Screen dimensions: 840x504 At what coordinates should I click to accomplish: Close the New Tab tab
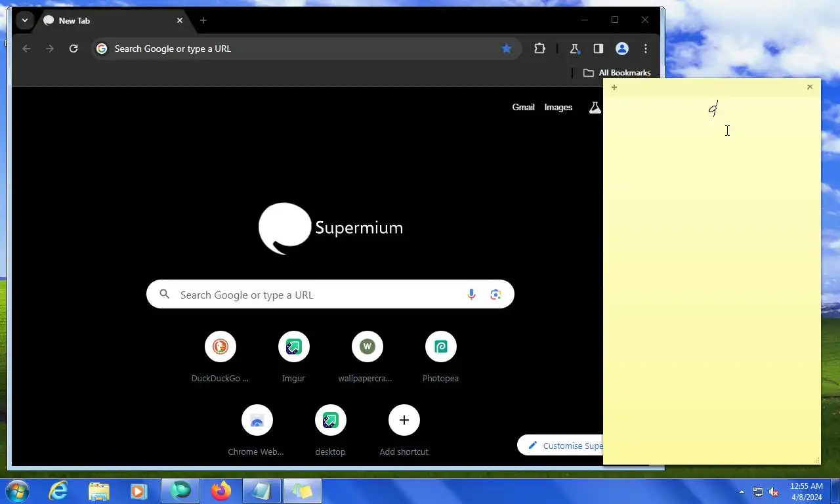(180, 20)
